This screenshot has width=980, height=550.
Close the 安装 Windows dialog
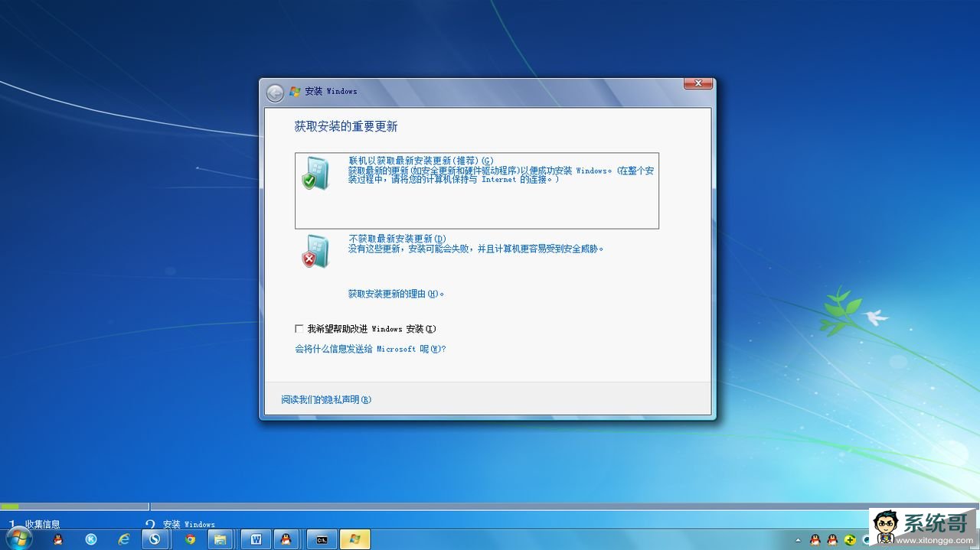(x=698, y=83)
